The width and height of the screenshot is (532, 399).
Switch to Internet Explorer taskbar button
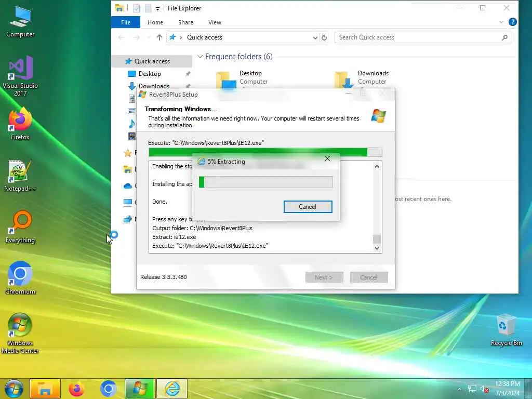click(x=172, y=389)
